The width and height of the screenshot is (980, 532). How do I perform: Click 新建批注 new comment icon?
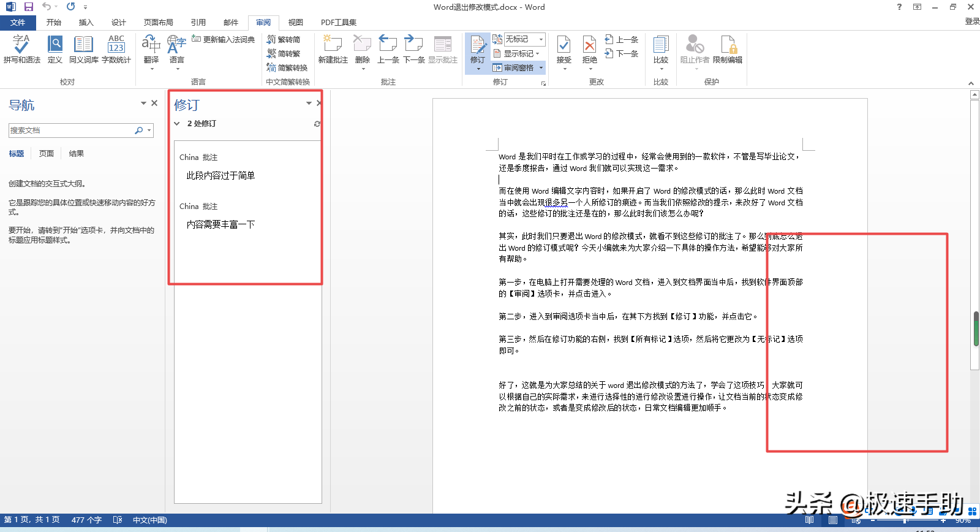tap(333, 49)
